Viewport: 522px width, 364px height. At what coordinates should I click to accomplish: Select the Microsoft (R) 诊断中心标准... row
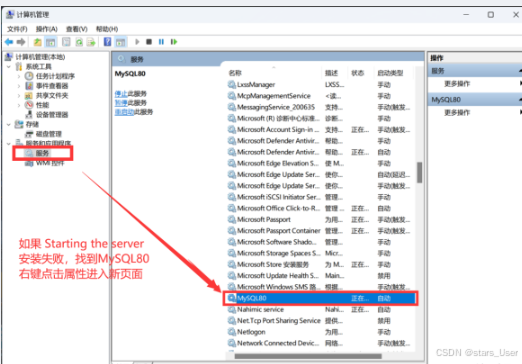pos(321,118)
